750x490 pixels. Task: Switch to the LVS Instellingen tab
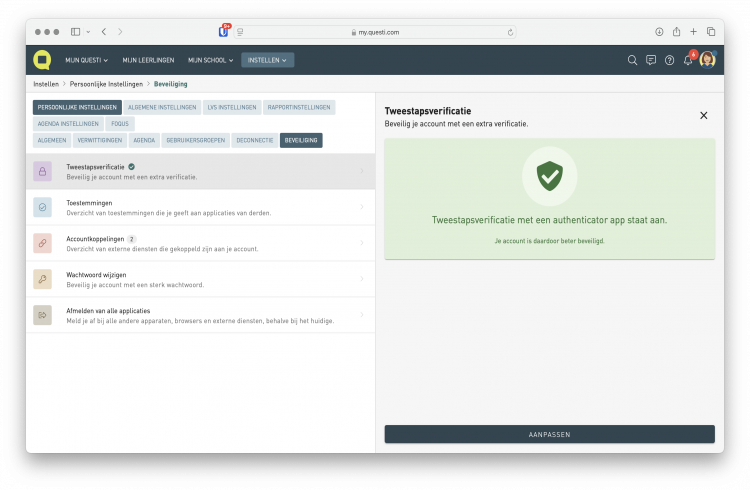point(232,107)
